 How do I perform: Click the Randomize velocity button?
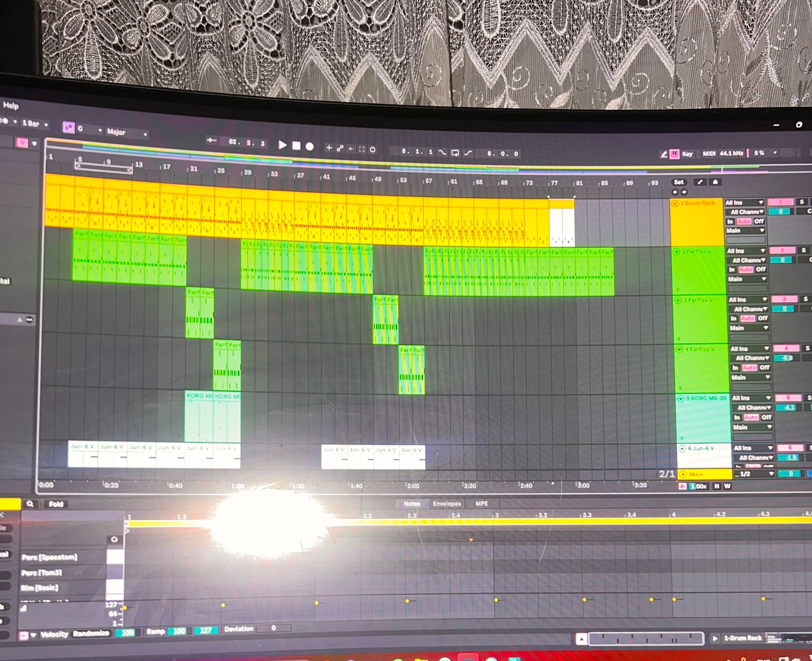(x=91, y=633)
